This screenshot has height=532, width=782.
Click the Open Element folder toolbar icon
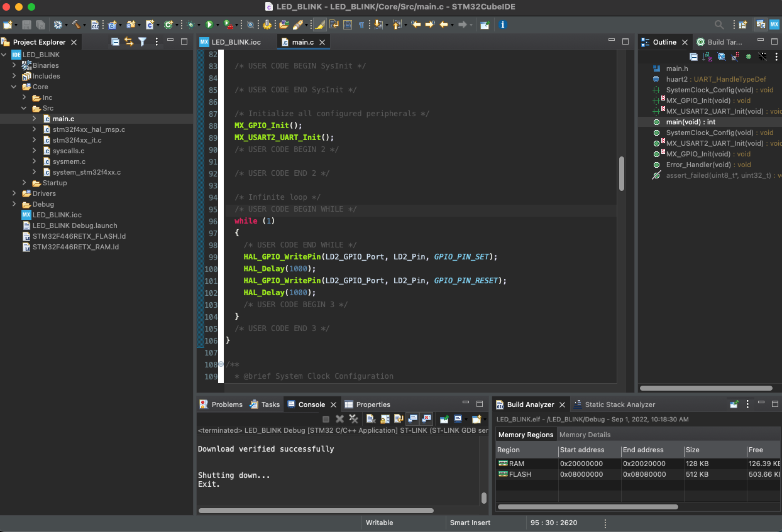tap(284, 24)
